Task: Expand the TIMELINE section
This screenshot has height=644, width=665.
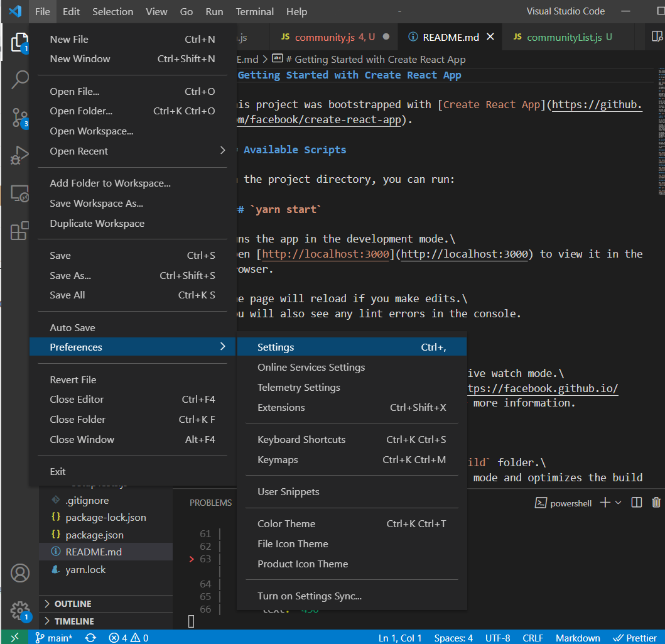Action: (106, 621)
